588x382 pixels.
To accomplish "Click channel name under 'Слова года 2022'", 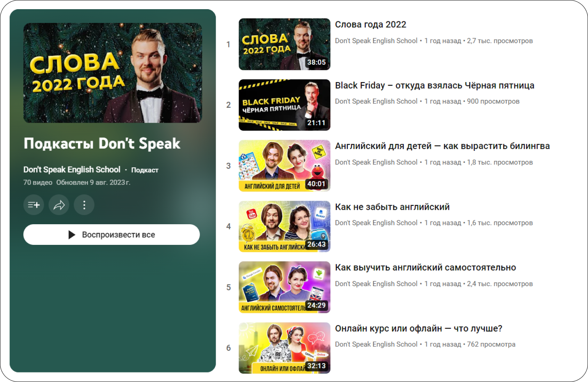I will click(376, 41).
